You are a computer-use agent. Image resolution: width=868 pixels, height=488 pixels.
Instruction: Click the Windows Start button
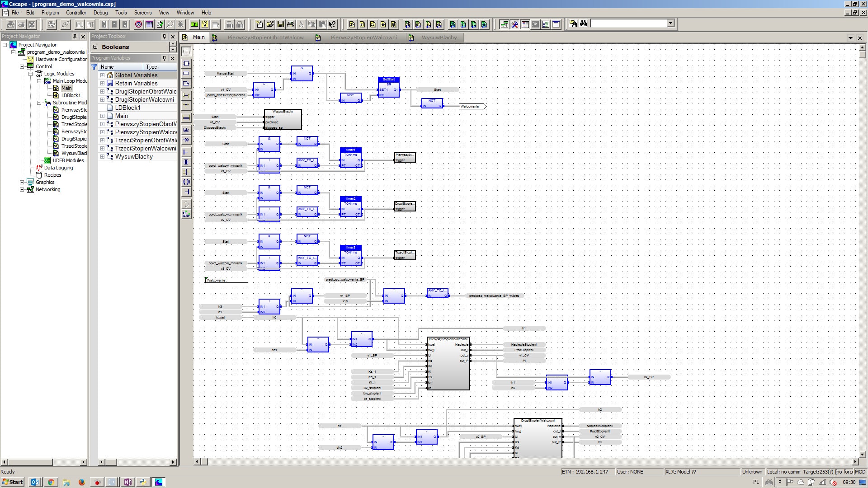coord(12,482)
